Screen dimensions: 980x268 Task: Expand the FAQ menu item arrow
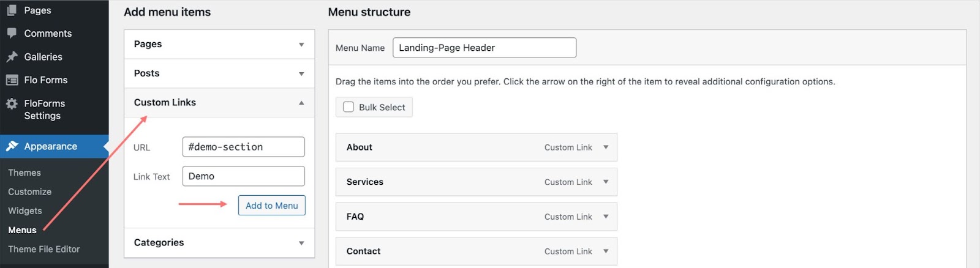[606, 217]
